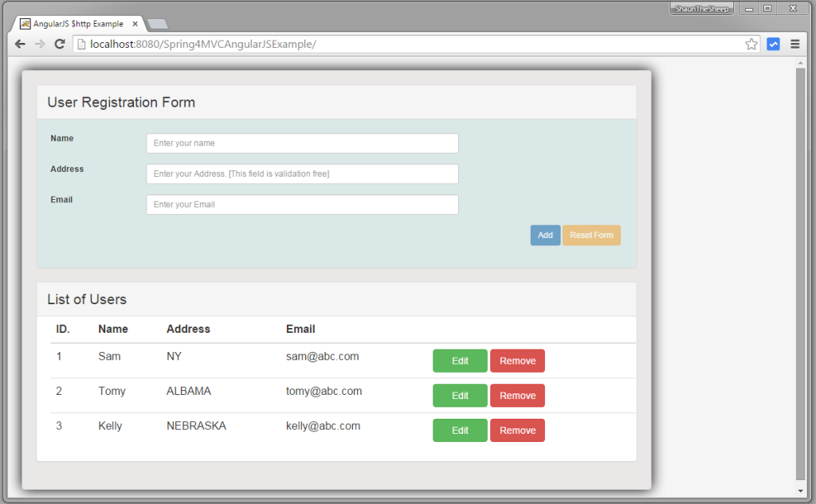This screenshot has height=504, width=816.
Task: Remove the user Tomy
Action: click(517, 395)
